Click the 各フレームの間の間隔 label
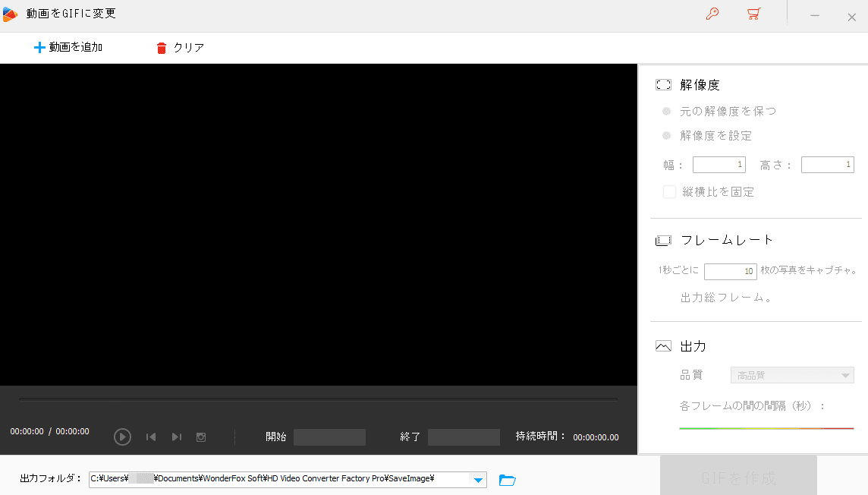Screen dimensions: 868x495 [x=752, y=406]
